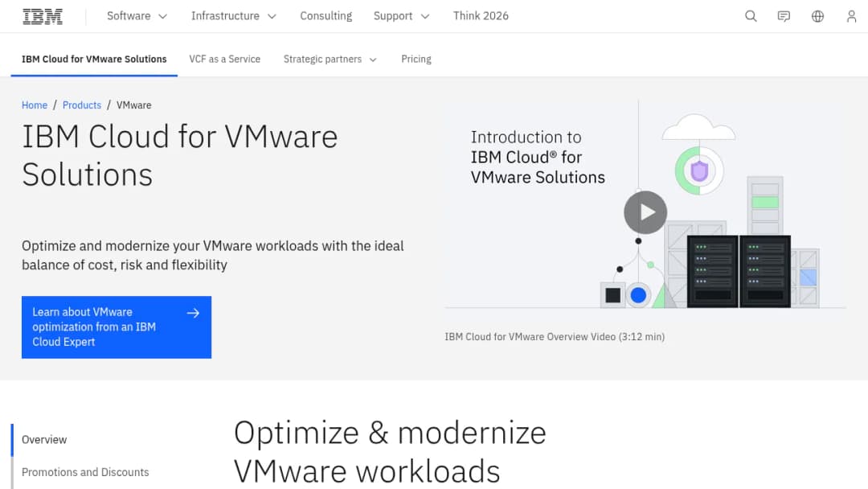Image resolution: width=868 pixels, height=489 pixels.
Task: Open the user profile icon
Action: pyautogui.click(x=851, y=16)
